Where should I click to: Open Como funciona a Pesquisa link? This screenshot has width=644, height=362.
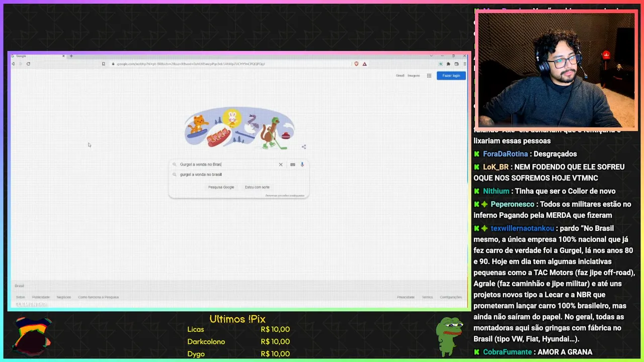coord(98,297)
